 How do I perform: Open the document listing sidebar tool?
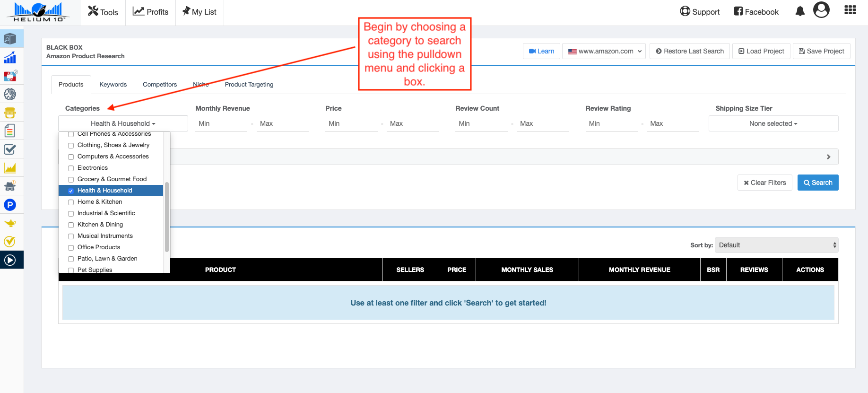(x=10, y=131)
